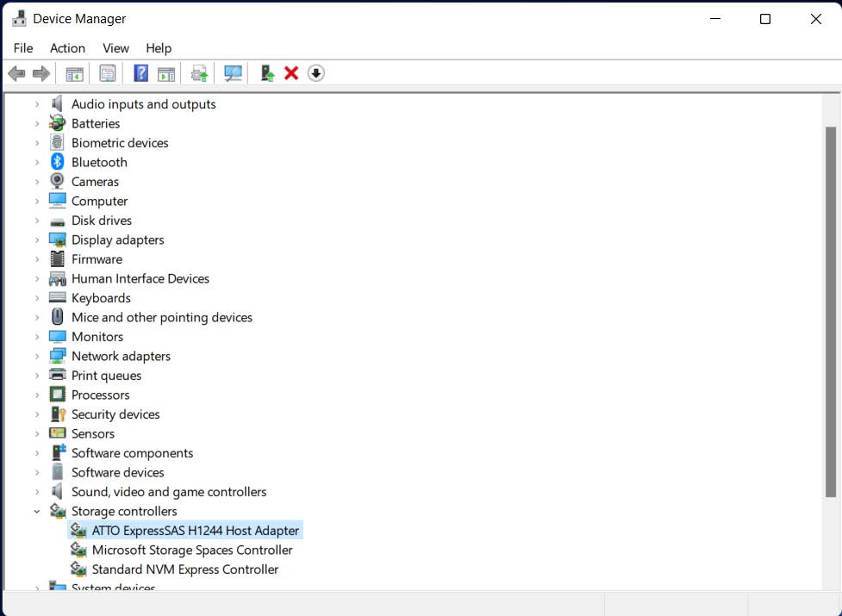Open the Action menu

pos(67,48)
